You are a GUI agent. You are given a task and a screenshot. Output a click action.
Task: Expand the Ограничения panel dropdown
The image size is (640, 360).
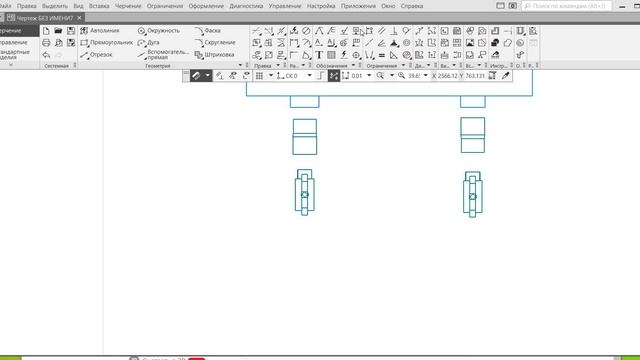(403, 65)
